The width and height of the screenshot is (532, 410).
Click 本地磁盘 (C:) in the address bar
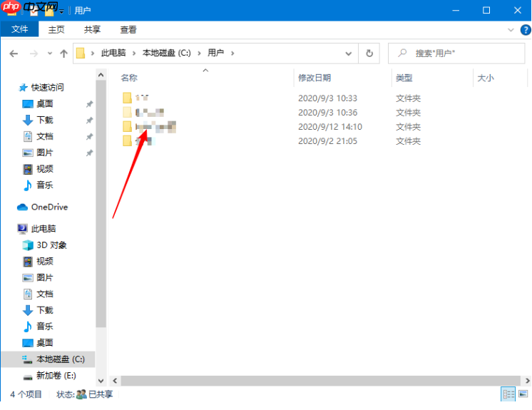[x=167, y=53]
